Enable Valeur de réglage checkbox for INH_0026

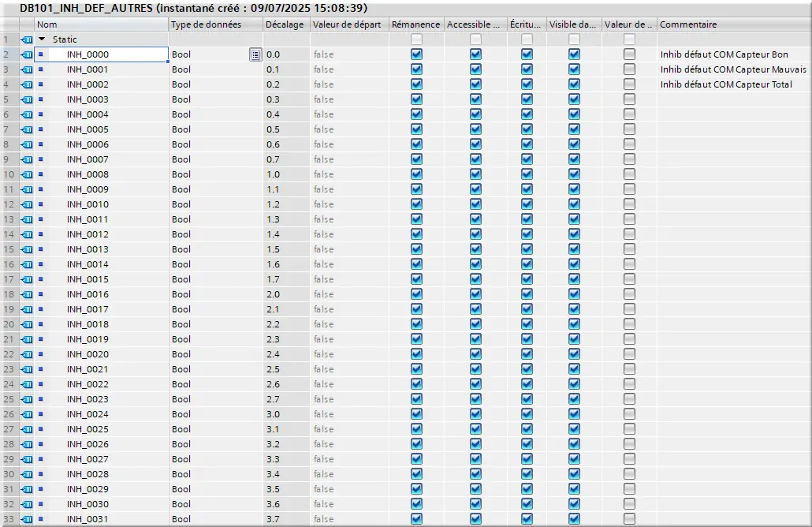(629, 443)
